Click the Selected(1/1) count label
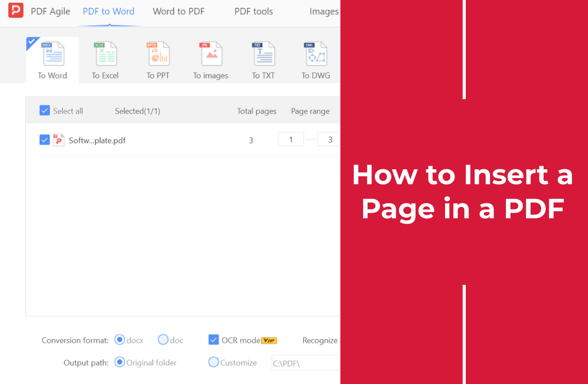 tap(138, 111)
